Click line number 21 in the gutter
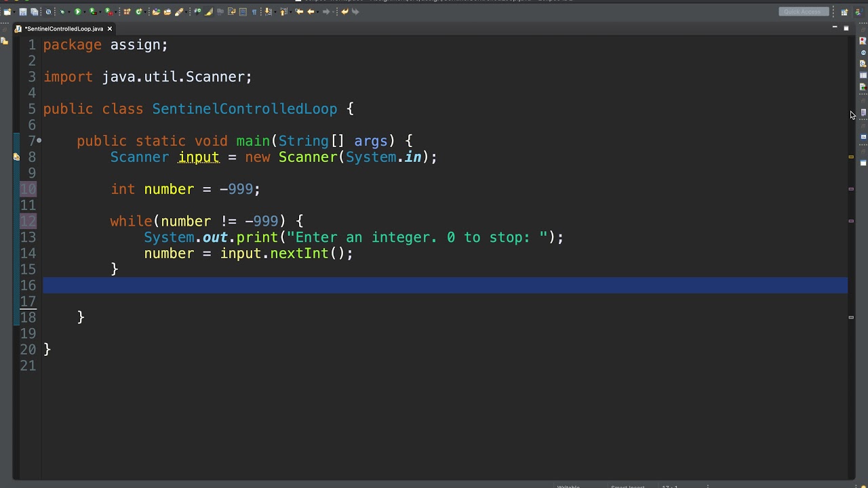 pos(28,366)
